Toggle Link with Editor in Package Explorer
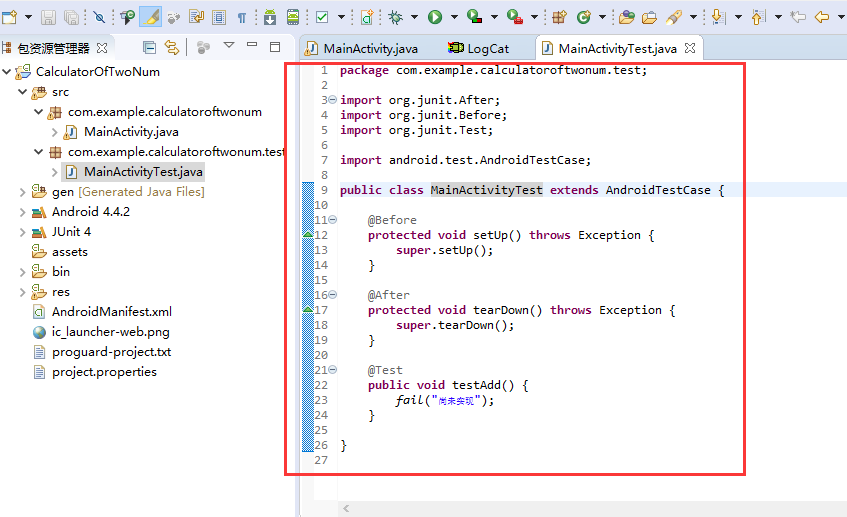 (x=172, y=48)
